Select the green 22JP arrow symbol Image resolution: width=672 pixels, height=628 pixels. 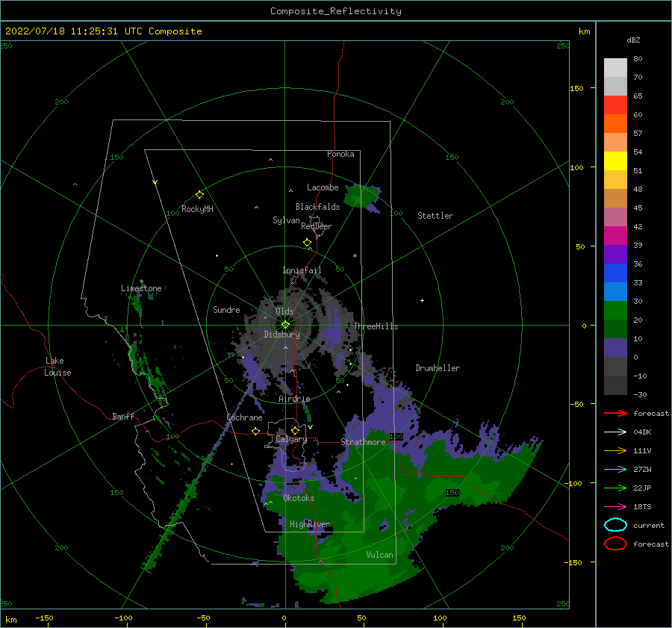(x=615, y=488)
